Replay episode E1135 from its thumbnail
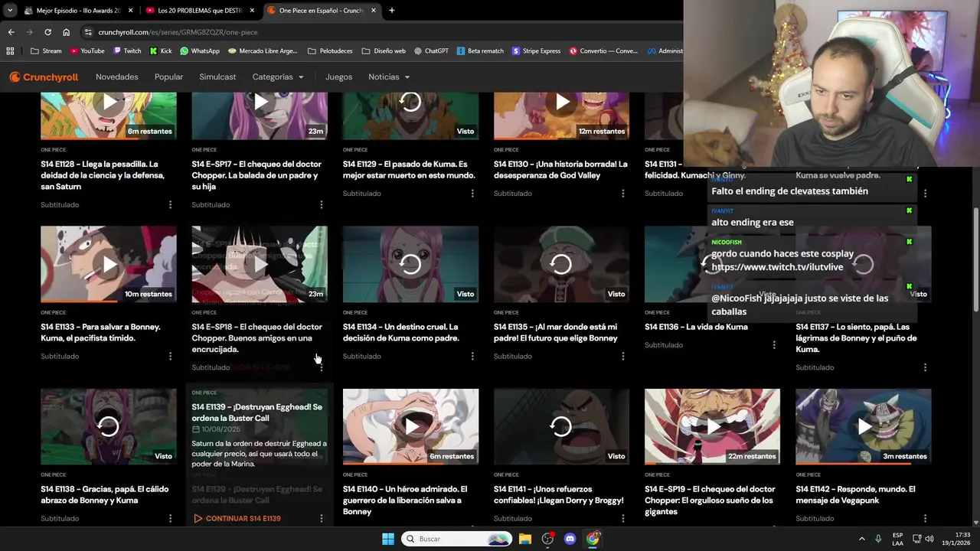Image resolution: width=980 pixels, height=551 pixels. pos(561,264)
